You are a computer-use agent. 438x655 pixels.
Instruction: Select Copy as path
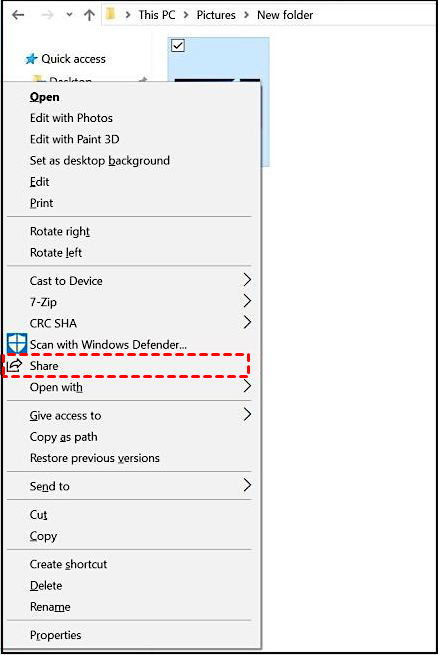pos(63,437)
